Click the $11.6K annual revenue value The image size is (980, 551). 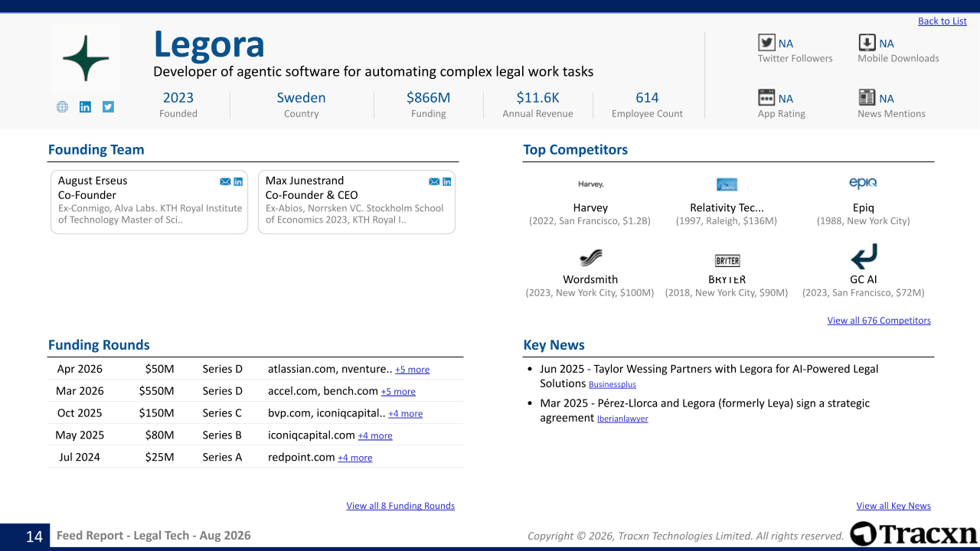537,98
